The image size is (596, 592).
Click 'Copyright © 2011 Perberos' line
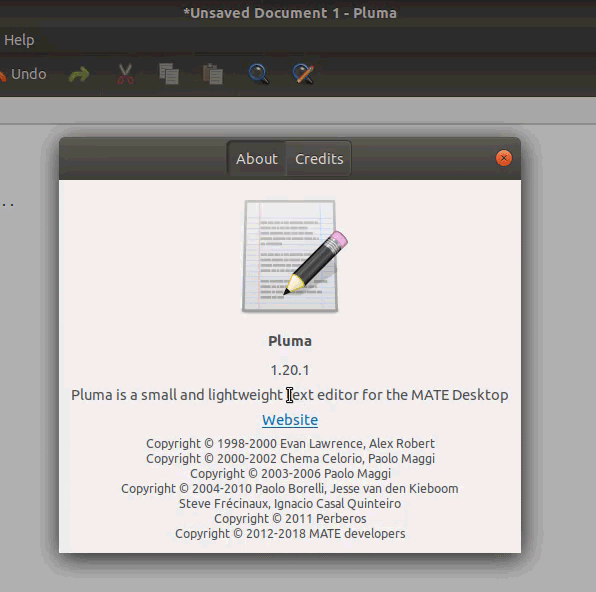coord(290,518)
